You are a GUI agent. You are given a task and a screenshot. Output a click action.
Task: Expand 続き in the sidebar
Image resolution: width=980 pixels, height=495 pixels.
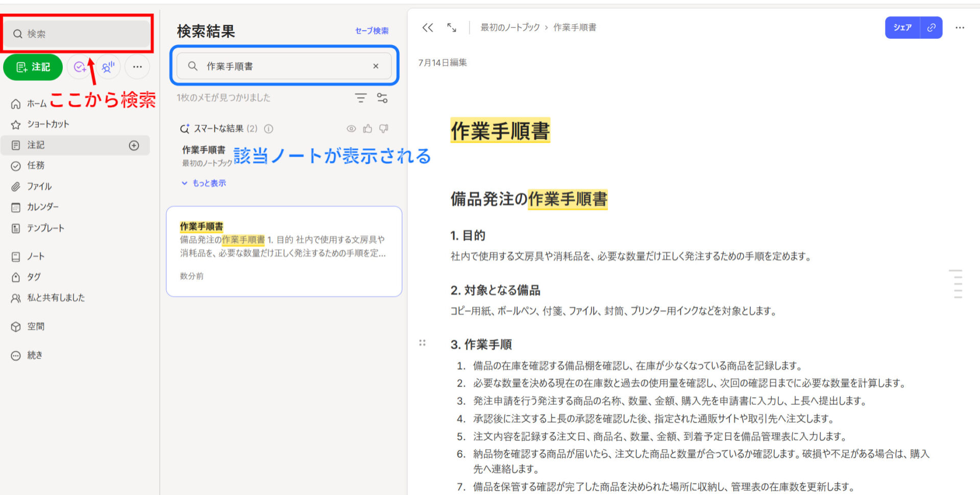click(27, 355)
